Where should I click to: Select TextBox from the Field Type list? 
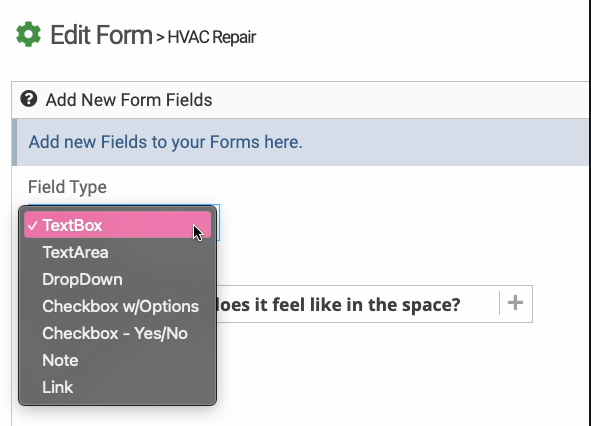click(x=117, y=225)
